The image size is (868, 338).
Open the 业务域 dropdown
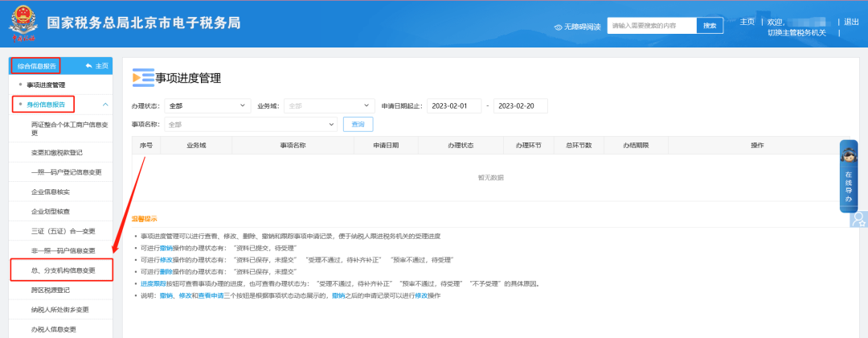[330, 105]
